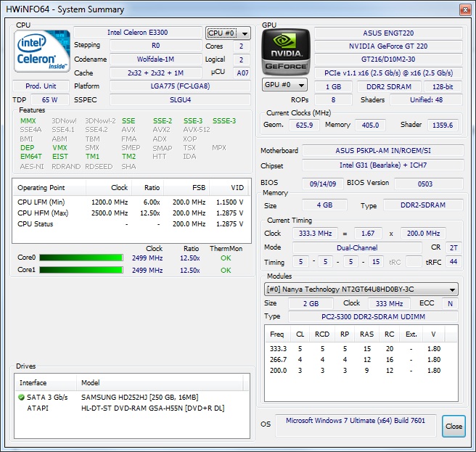Image resolution: width=476 pixels, height=452 pixels.
Task: Click the BIOS date 09/14/09
Action: pyautogui.click(x=323, y=184)
